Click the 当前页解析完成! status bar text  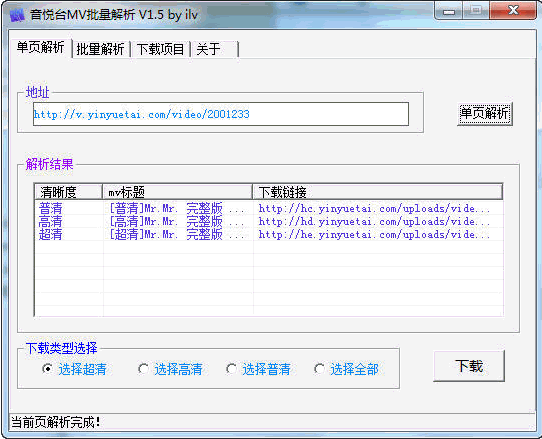[56, 422]
